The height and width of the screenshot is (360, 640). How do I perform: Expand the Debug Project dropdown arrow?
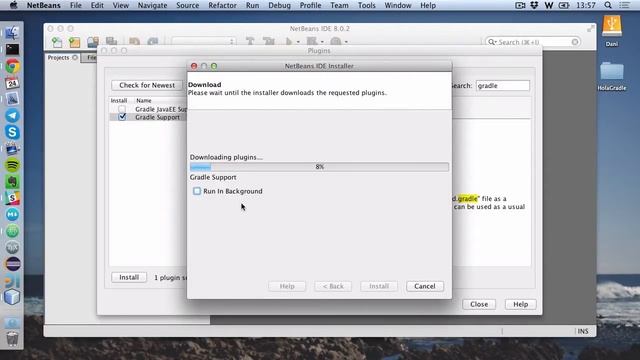click(322, 42)
